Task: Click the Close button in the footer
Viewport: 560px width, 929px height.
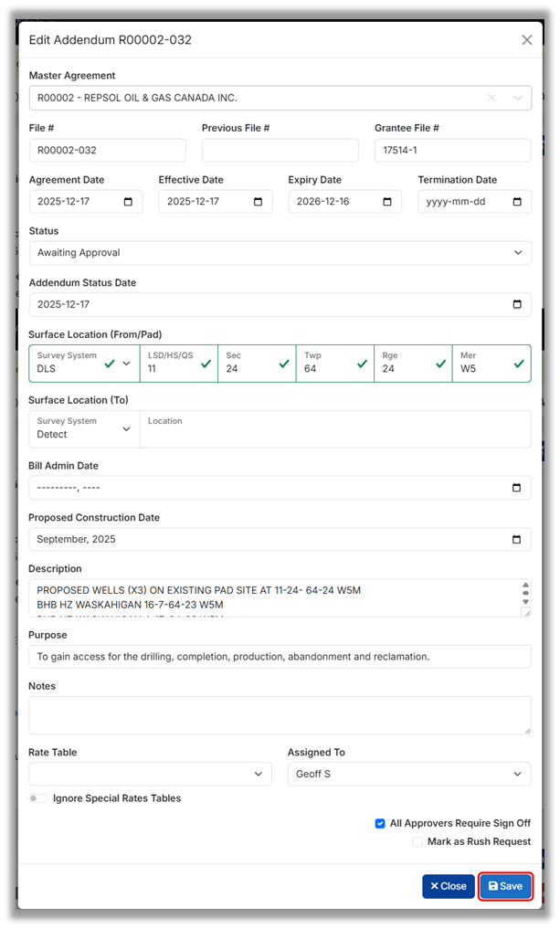Action: [448, 886]
